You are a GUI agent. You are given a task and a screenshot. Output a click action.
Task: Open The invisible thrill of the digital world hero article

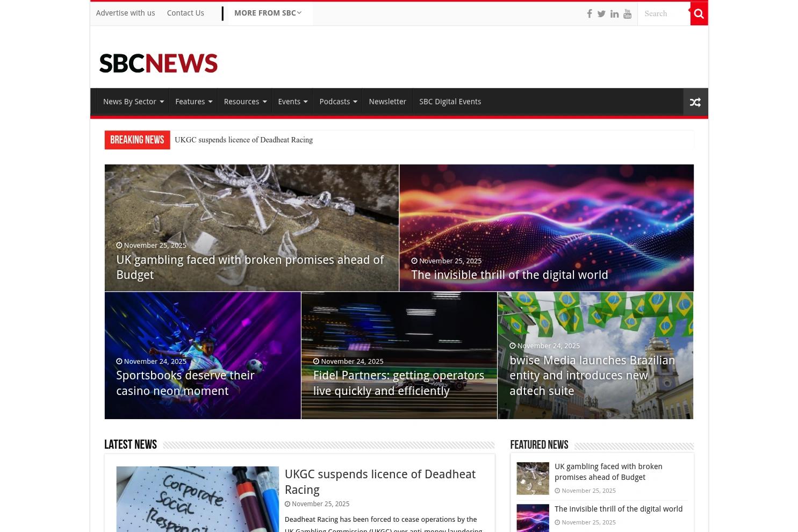tap(509, 275)
